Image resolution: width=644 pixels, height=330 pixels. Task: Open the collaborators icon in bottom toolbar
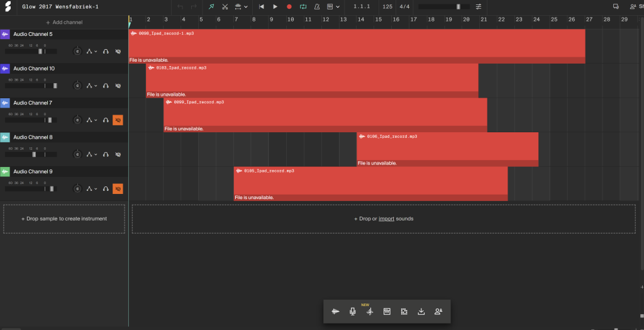coord(438,311)
